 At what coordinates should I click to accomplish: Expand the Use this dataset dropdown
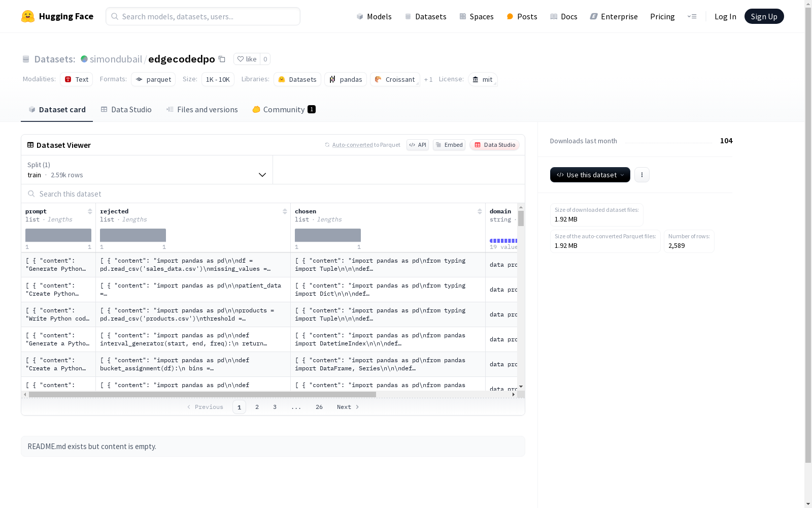point(590,175)
